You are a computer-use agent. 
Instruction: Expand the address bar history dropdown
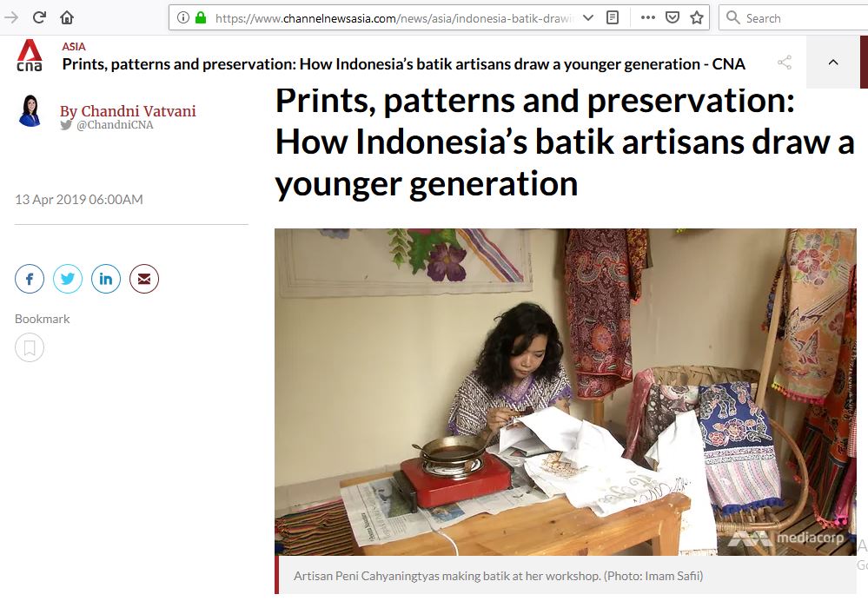(x=588, y=17)
